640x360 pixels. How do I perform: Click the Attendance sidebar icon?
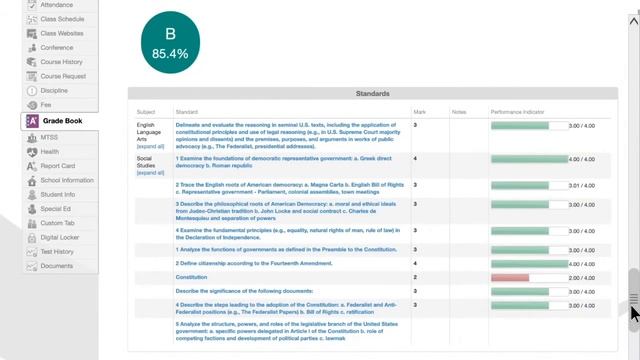click(x=32, y=5)
